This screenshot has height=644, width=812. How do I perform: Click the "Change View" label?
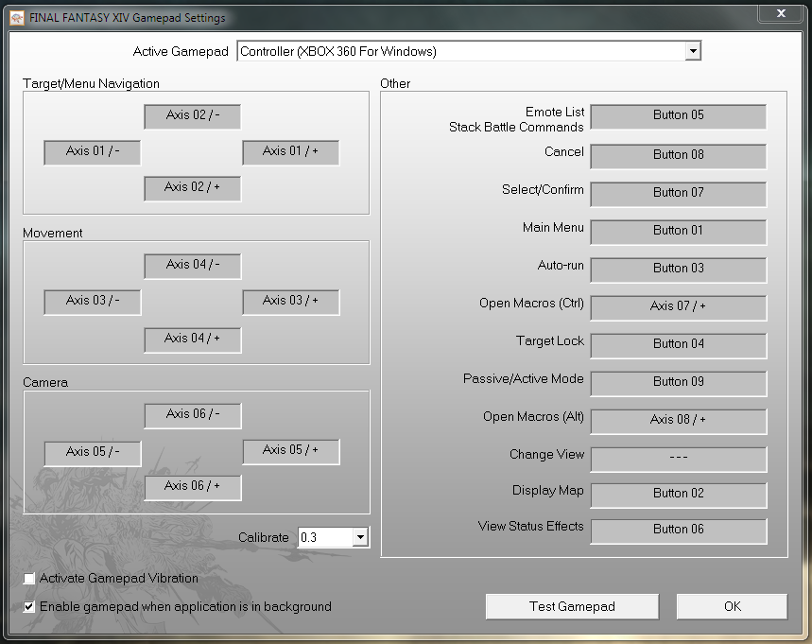[547, 454]
